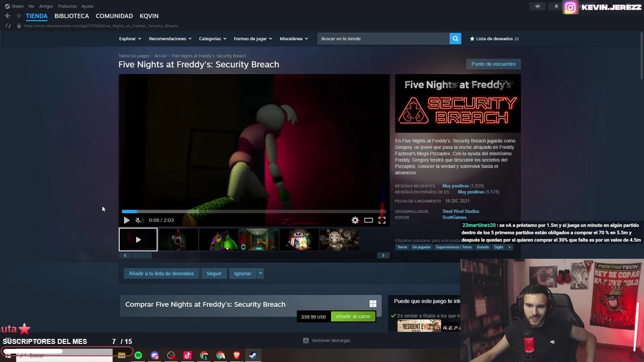The width and height of the screenshot is (644, 362).
Task: Switch to the BIBLIOTECA tab
Action: pyautogui.click(x=71, y=16)
